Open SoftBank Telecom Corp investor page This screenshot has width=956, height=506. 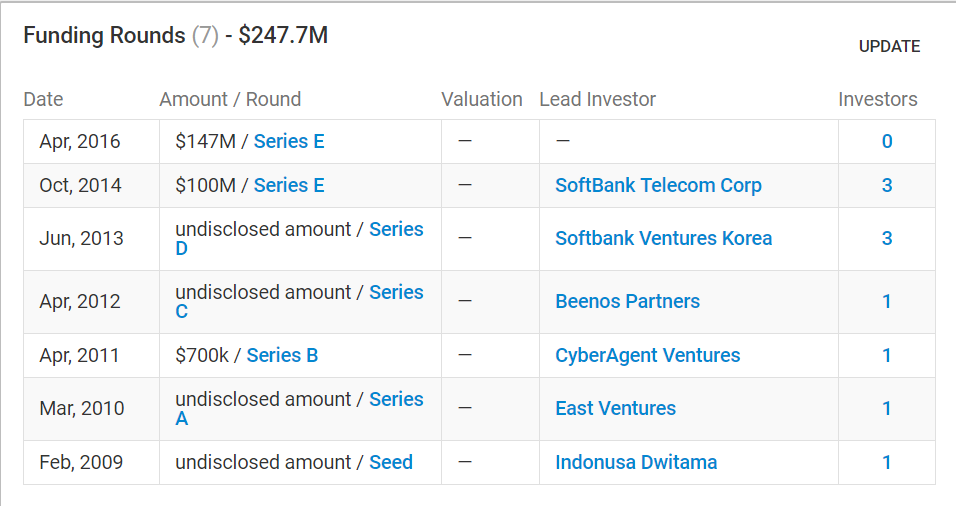[658, 186]
